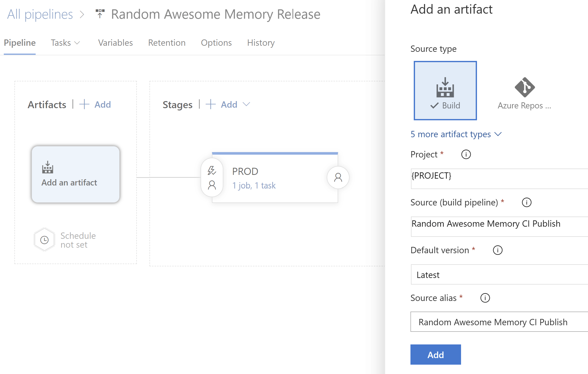Click the schedule clock icon

tap(45, 240)
